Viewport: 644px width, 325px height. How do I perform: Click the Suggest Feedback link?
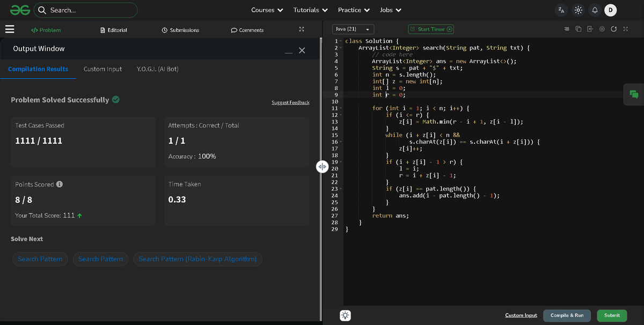click(x=290, y=102)
